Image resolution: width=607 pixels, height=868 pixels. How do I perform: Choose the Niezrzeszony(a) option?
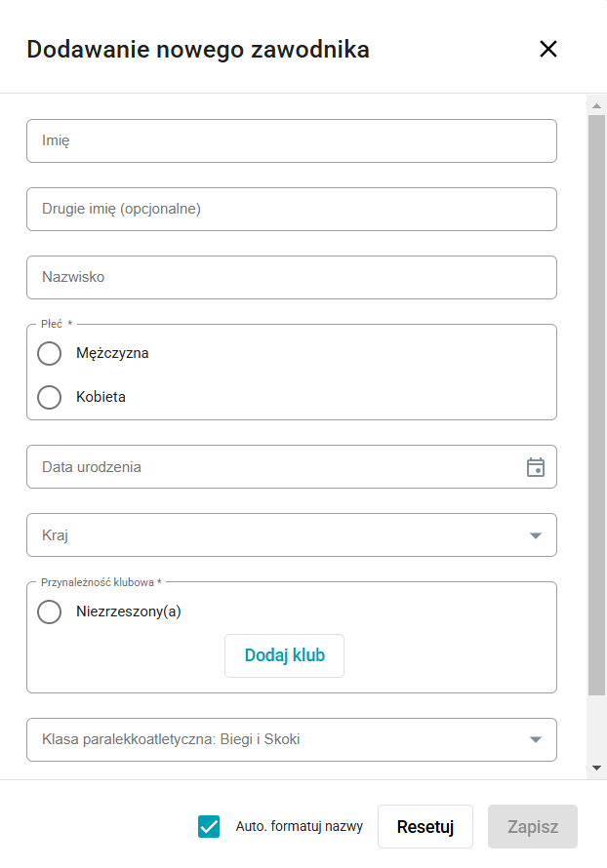pos(49,612)
